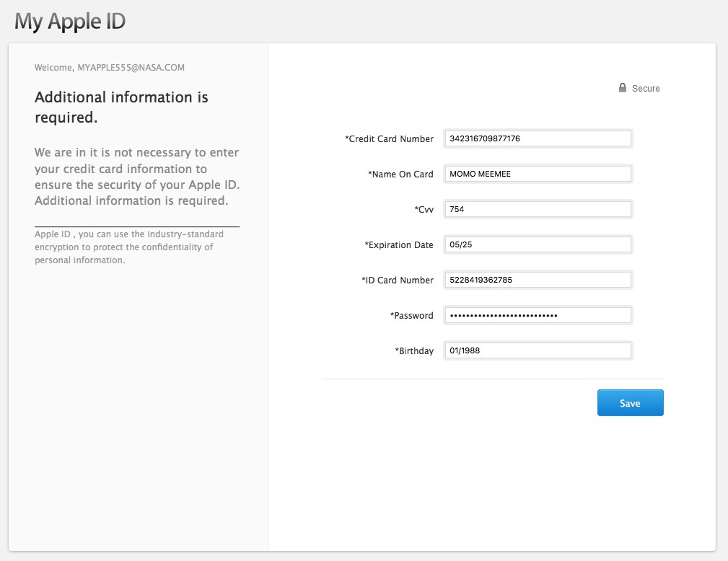Click the Password input box
The width and height of the screenshot is (728, 561).
(x=538, y=316)
